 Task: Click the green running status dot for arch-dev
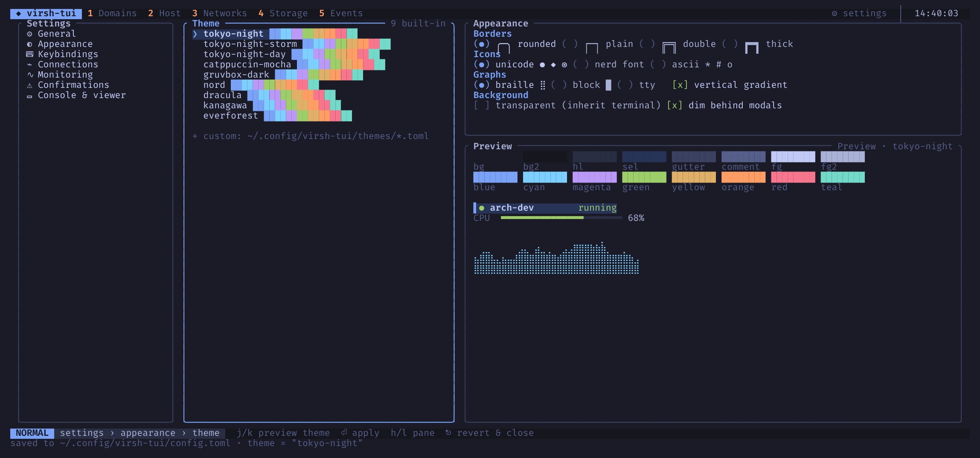pos(482,208)
